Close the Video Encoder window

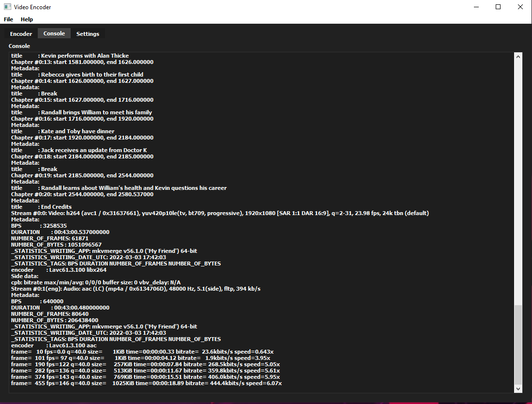520,7
